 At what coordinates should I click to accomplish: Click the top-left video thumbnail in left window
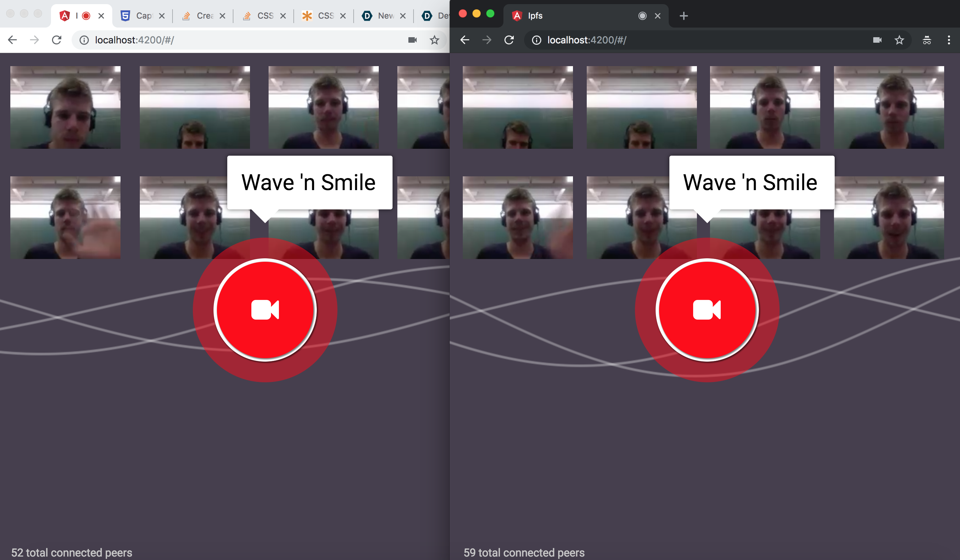(65, 107)
